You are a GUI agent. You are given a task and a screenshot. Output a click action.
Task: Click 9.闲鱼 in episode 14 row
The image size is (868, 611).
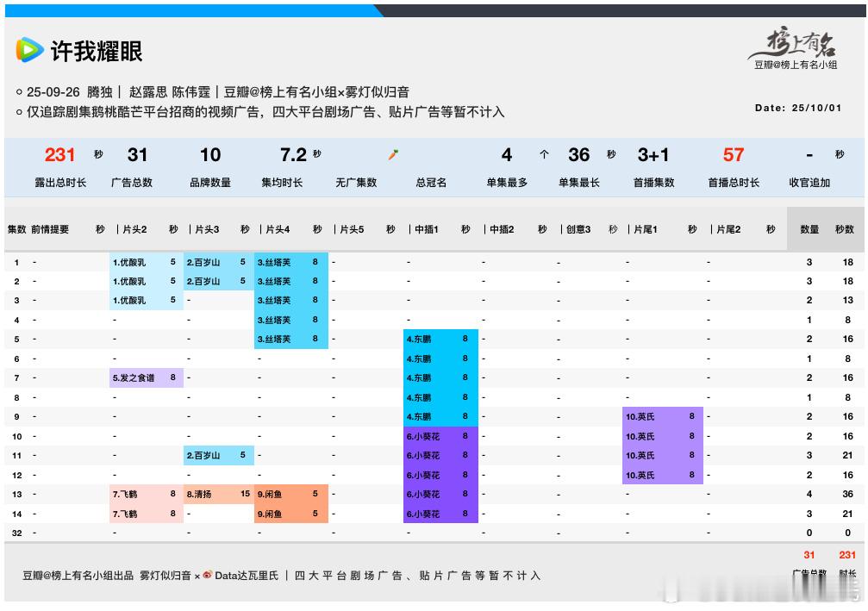click(270, 514)
